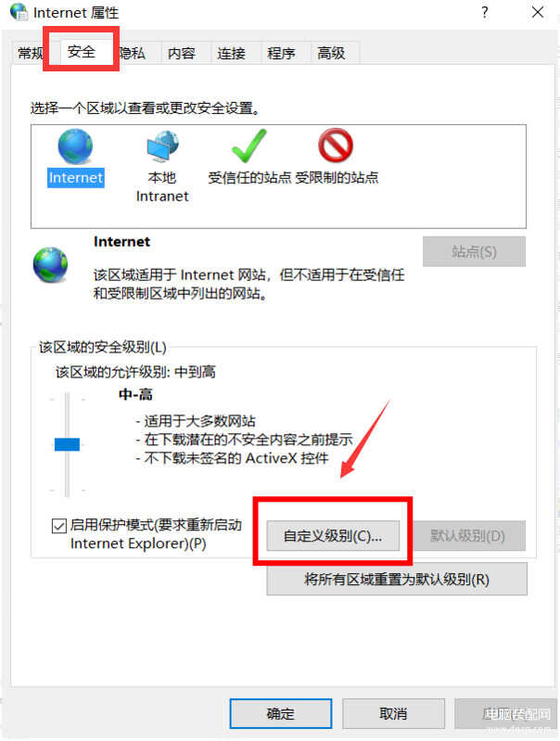
Task: Click the 取消 button
Action: [393, 713]
